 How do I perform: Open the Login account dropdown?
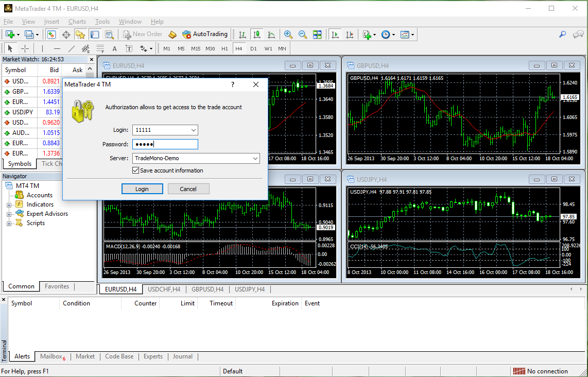(194, 130)
